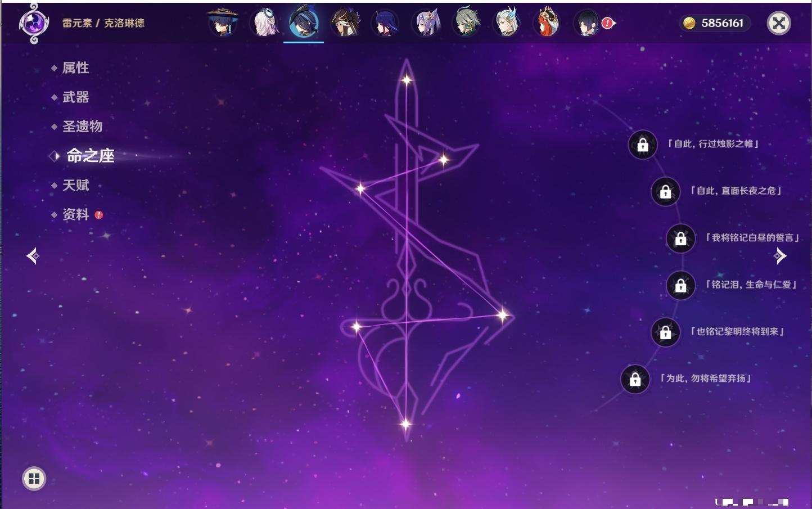Open constellation label 「也铭记黎明终将到来」
812x509 pixels.
tap(737, 331)
